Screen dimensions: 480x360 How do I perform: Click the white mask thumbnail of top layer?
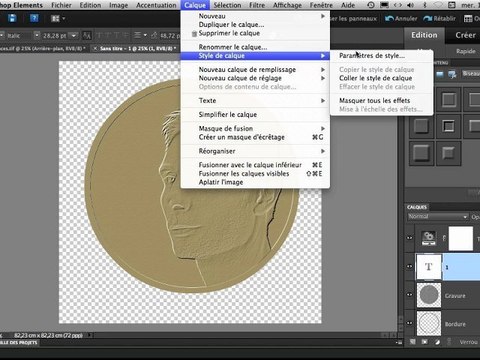[x=461, y=238]
